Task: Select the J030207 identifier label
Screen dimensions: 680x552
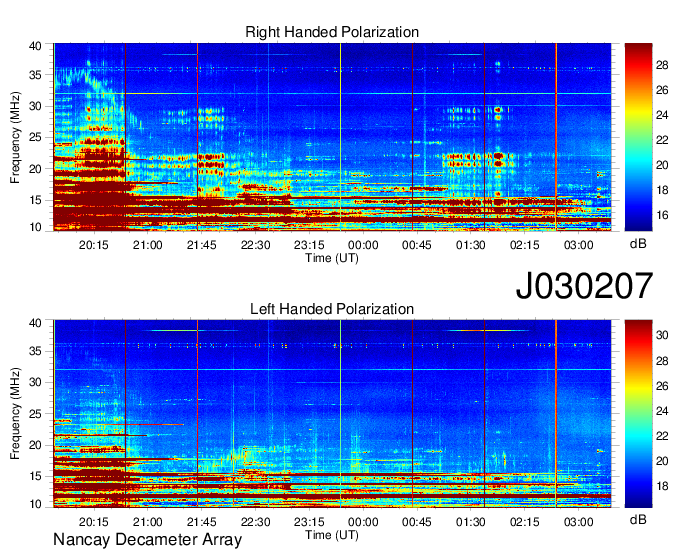Action: (584, 286)
